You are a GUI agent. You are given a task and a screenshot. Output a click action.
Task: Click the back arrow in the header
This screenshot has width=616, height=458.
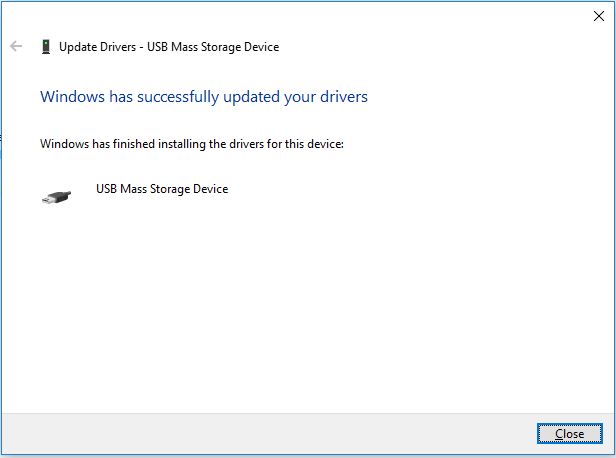tap(16, 46)
